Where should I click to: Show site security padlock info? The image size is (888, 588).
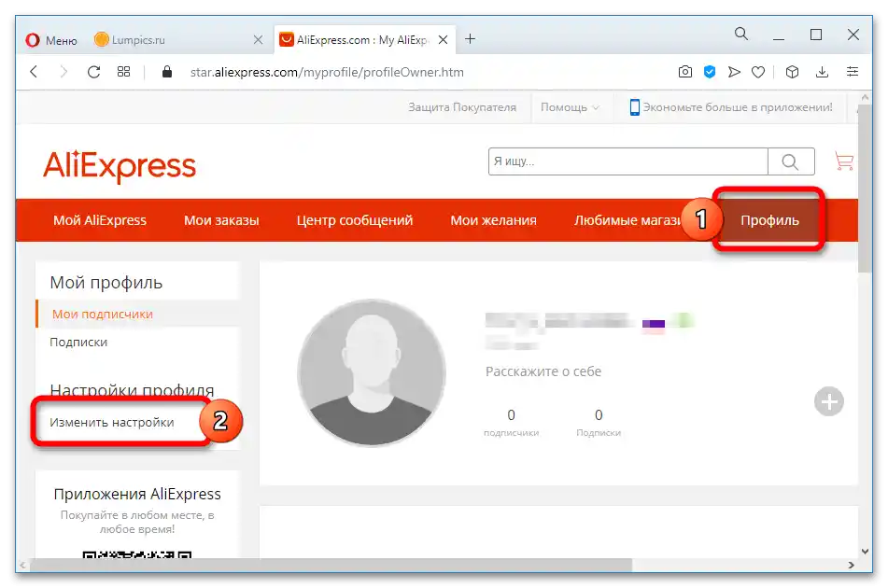[x=166, y=72]
